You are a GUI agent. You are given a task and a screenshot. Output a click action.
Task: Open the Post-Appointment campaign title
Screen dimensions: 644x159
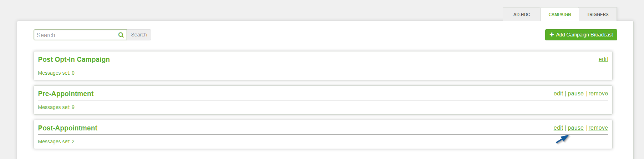[x=67, y=128]
